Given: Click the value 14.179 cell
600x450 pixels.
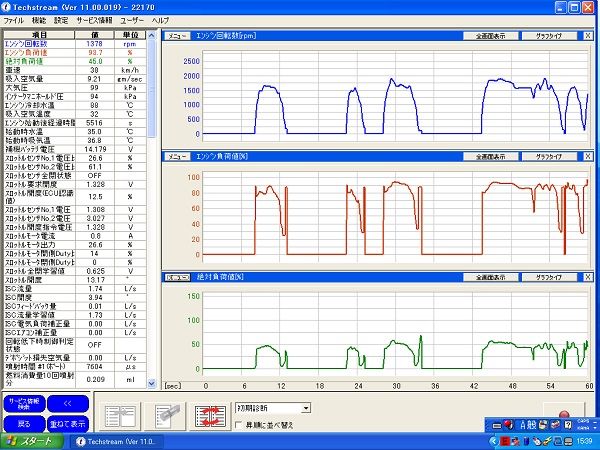Looking at the screenshot, I should point(95,149).
